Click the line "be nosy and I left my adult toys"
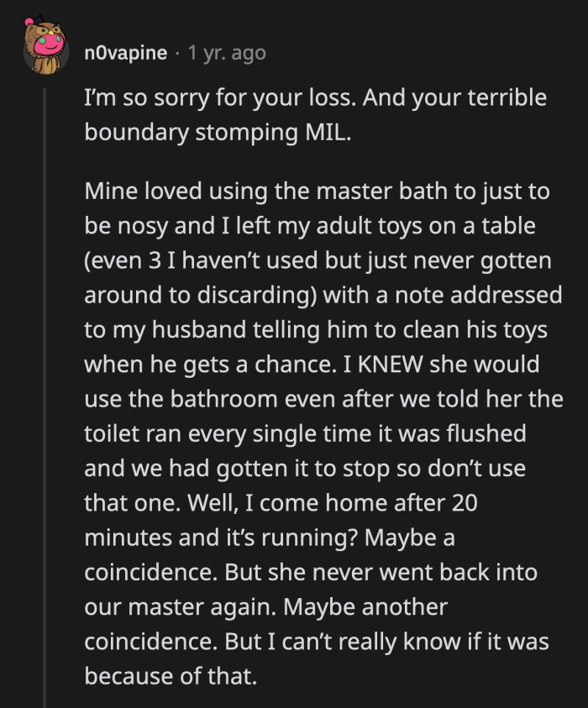The image size is (588, 708). click(x=310, y=226)
